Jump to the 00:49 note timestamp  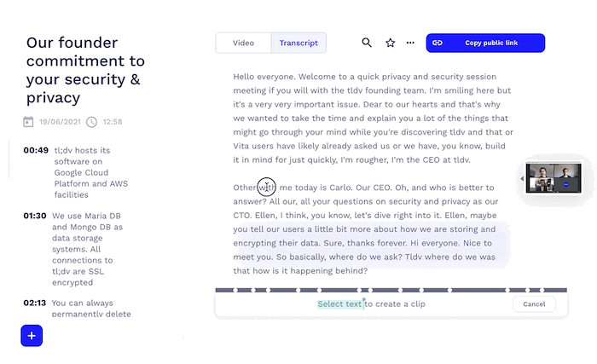36,150
